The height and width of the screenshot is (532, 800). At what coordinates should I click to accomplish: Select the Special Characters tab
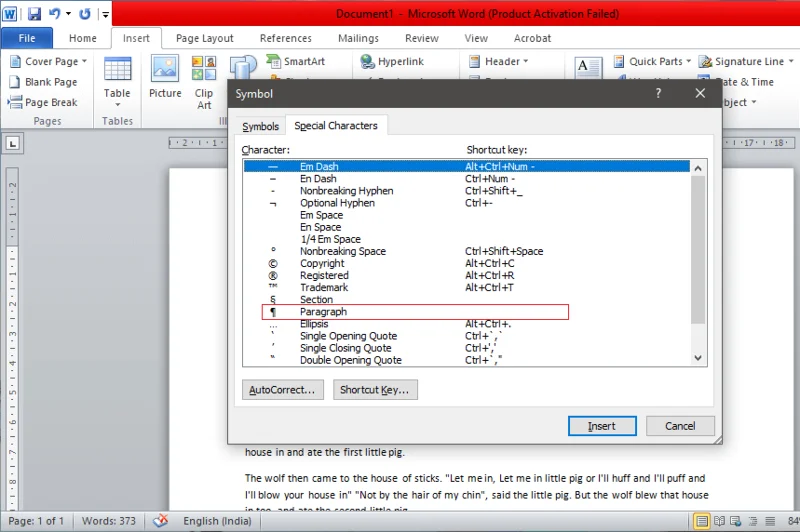(336, 125)
